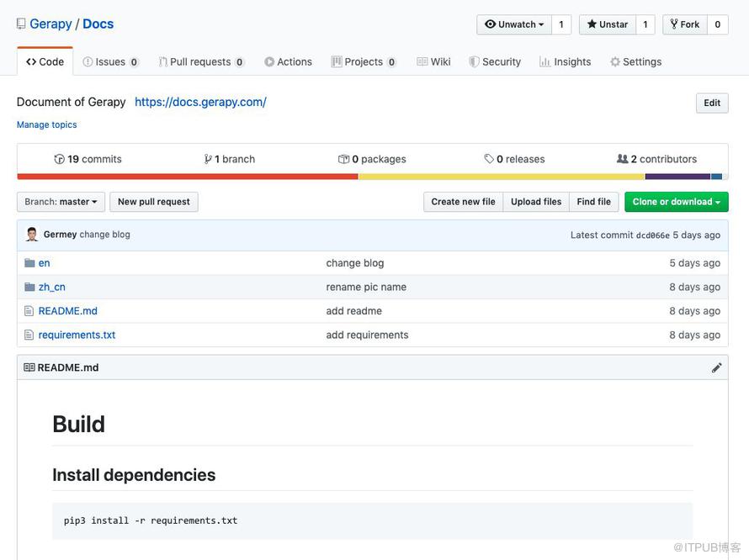Open the zh_cn folder
Viewport: 749px width, 560px height.
pos(52,287)
